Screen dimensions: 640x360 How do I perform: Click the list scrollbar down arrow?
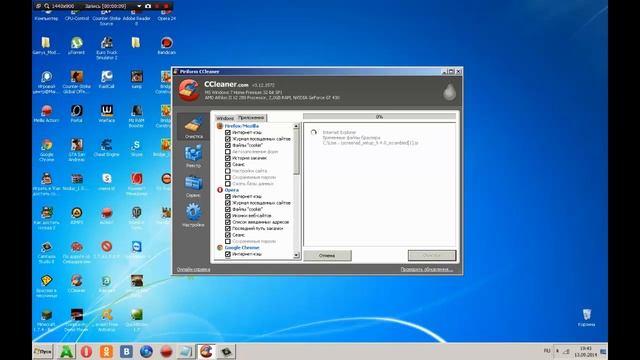[296, 255]
